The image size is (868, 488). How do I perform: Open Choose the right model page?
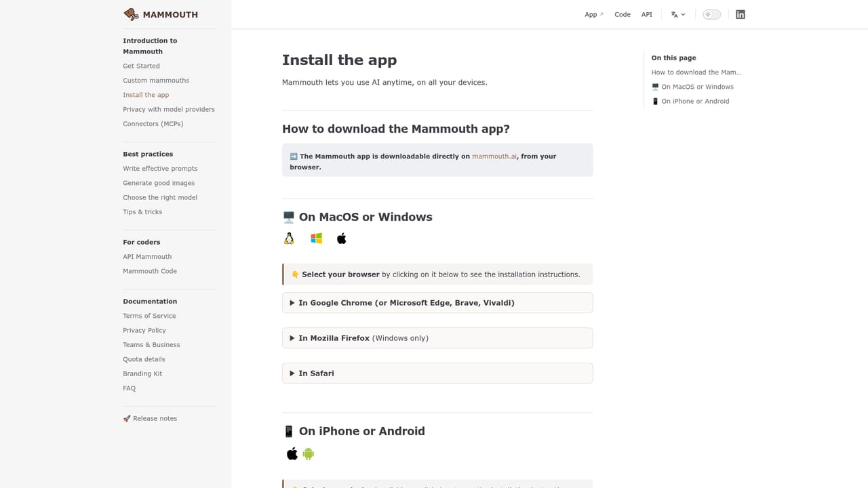pyautogui.click(x=160, y=197)
